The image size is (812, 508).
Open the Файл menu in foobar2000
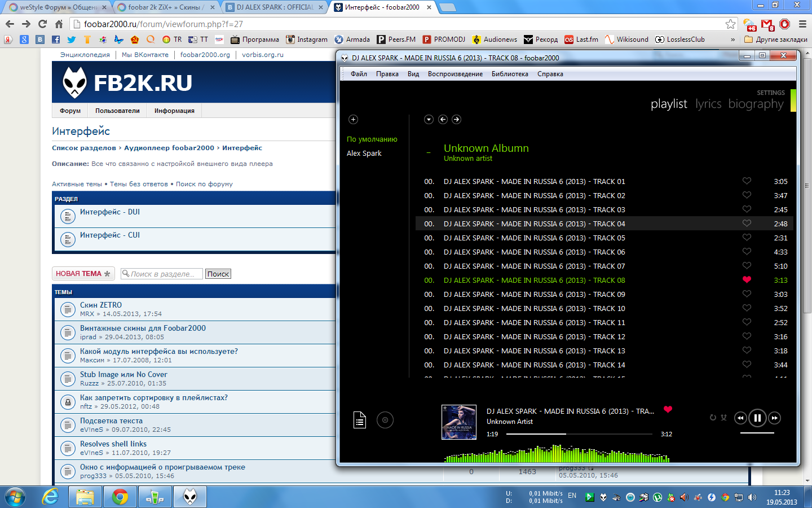pos(359,74)
